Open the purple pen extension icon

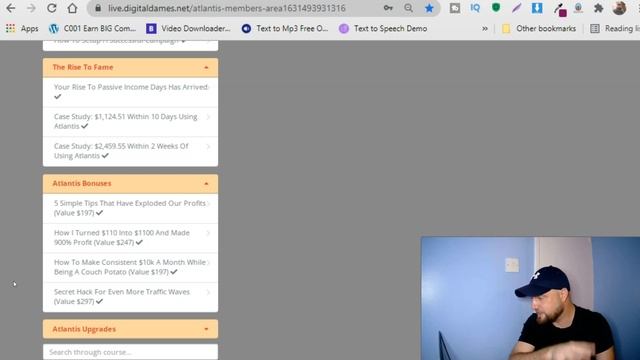(x=516, y=8)
